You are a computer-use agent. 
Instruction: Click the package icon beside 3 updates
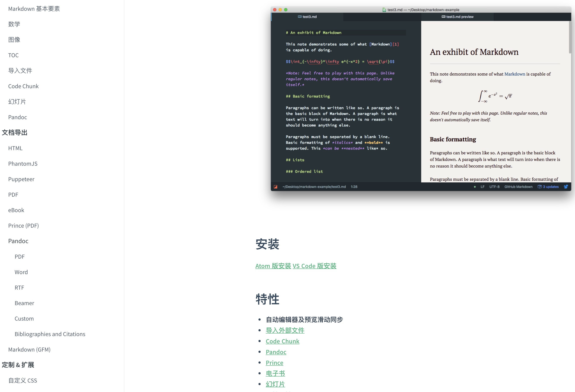point(539,187)
